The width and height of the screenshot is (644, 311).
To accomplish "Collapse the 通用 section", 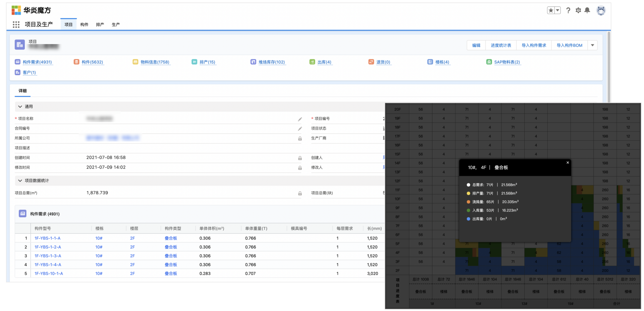I will point(20,107).
